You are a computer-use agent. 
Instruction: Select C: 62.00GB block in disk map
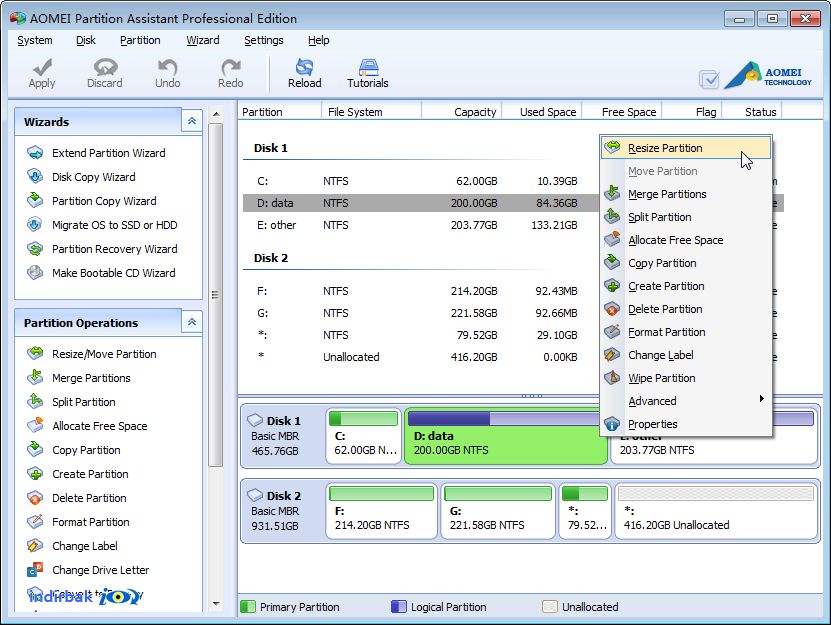pos(364,436)
